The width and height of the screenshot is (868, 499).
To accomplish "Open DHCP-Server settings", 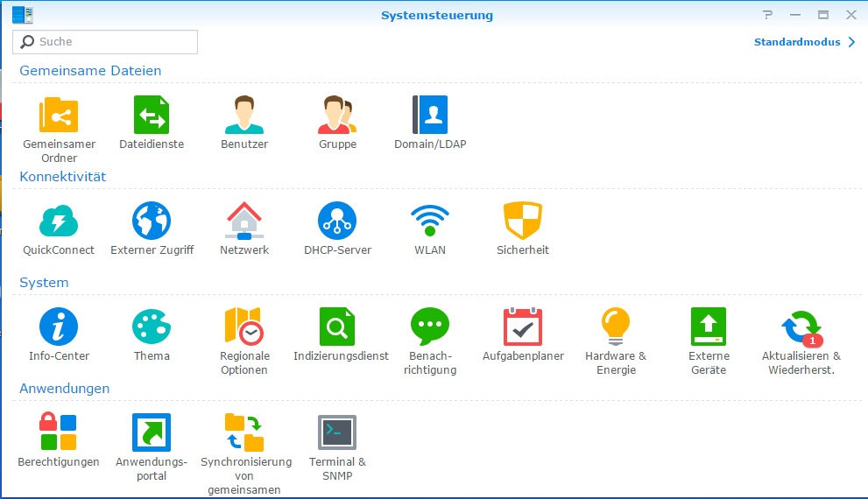I will 337,221.
